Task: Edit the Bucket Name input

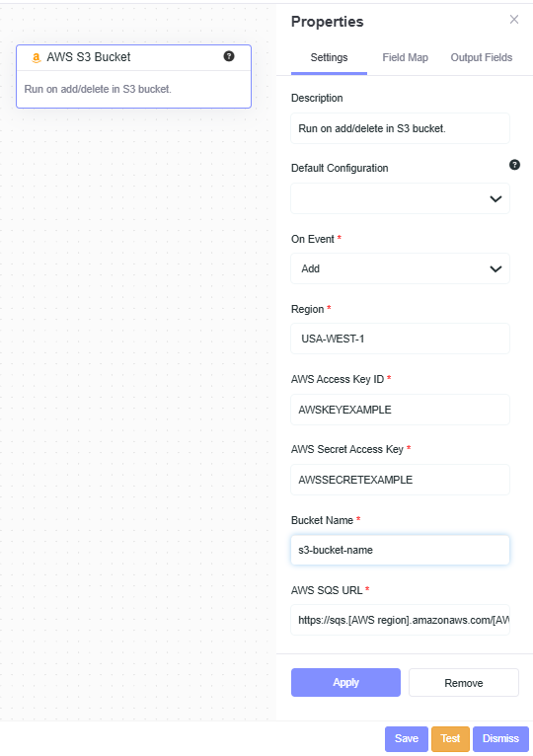Action: [400, 550]
